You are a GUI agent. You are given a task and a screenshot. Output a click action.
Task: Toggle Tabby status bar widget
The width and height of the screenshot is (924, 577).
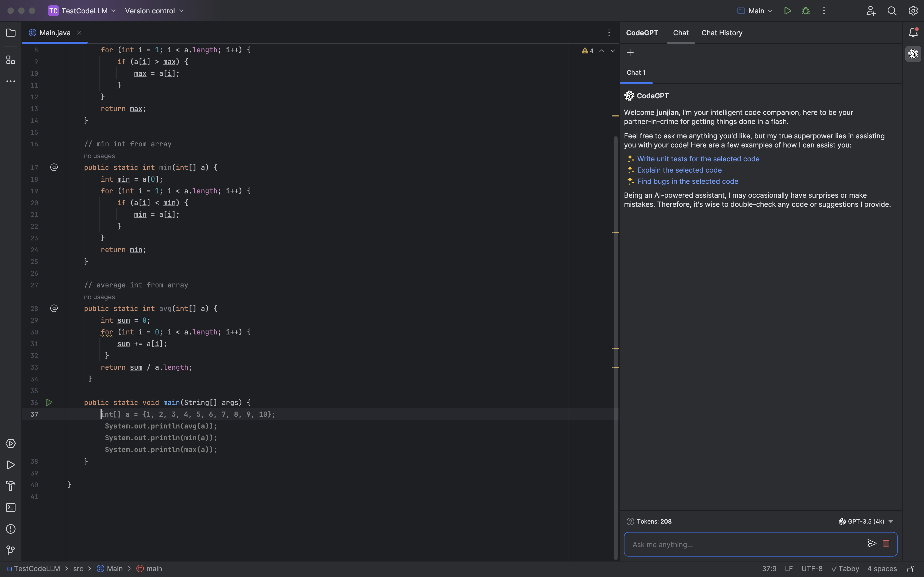pyautogui.click(x=845, y=569)
